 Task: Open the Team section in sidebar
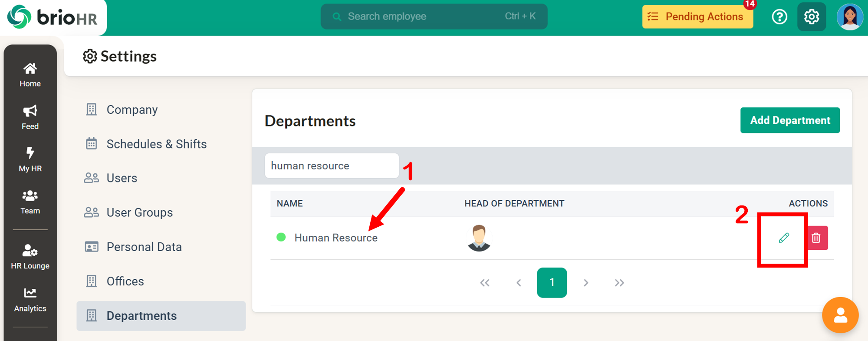pos(30,202)
